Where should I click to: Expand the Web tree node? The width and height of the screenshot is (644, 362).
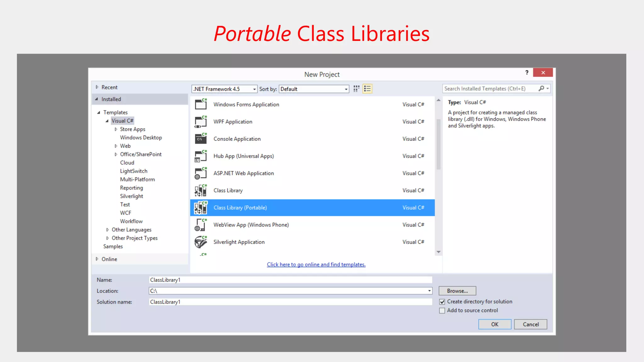point(116,146)
